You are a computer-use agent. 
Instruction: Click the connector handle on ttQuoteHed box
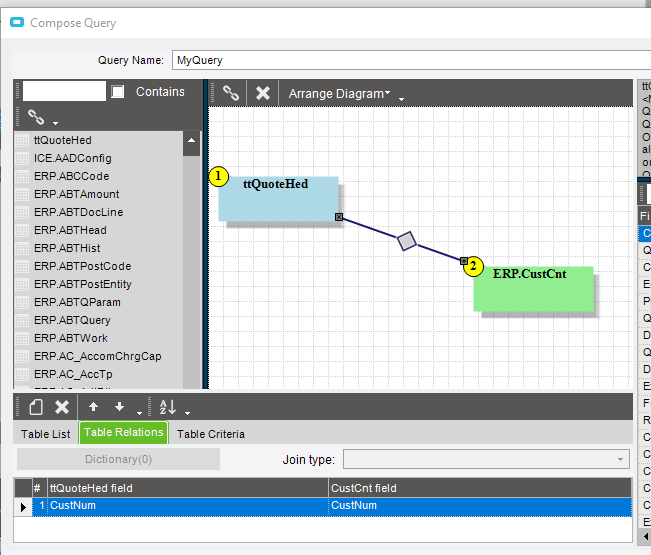click(x=339, y=217)
